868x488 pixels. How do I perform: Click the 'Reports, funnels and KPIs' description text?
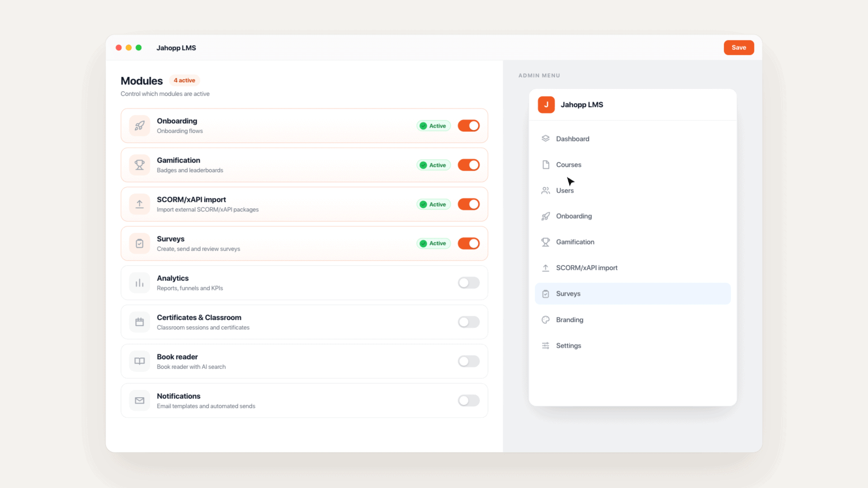[190, 288]
